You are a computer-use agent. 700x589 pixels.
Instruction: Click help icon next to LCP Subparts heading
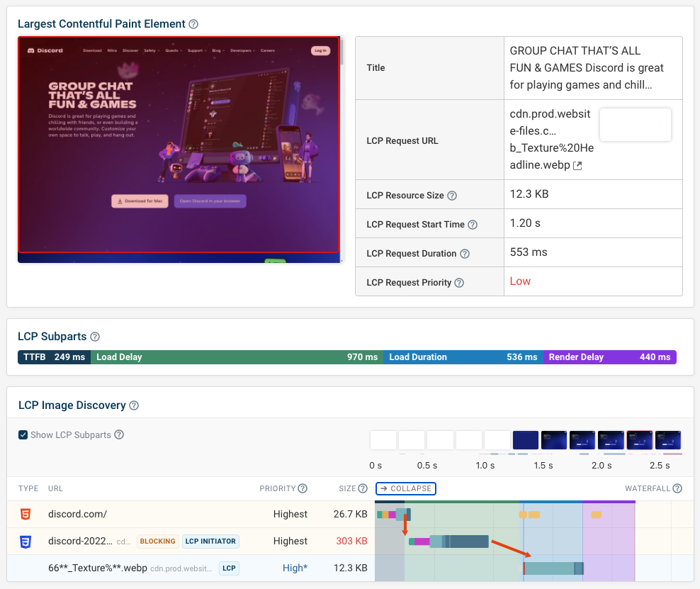tap(95, 337)
